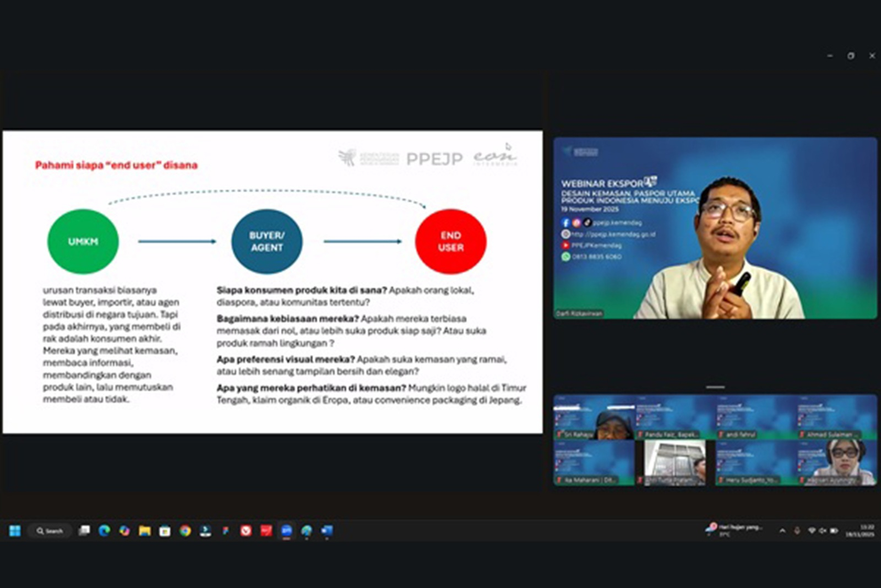This screenshot has width=881, height=588.
Task: Open the weather widget on the taskbar
Action: pyautogui.click(x=733, y=530)
